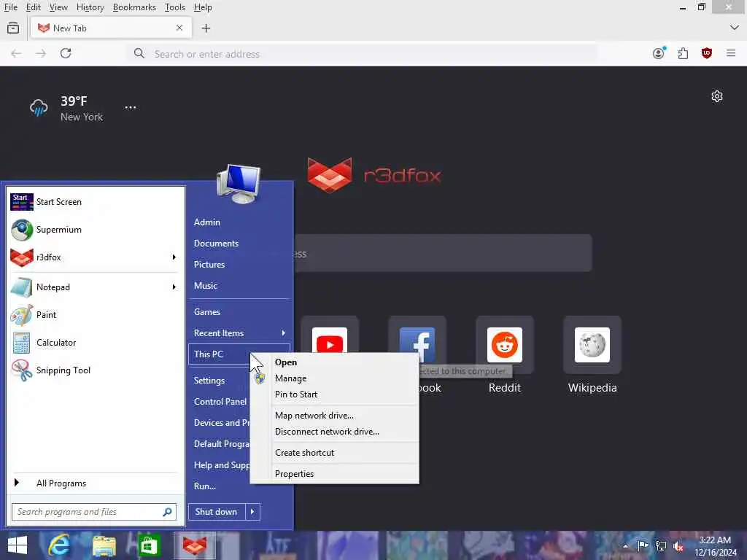Open the tab list view icon
Viewport: 747px width, 560px height.
click(13, 28)
